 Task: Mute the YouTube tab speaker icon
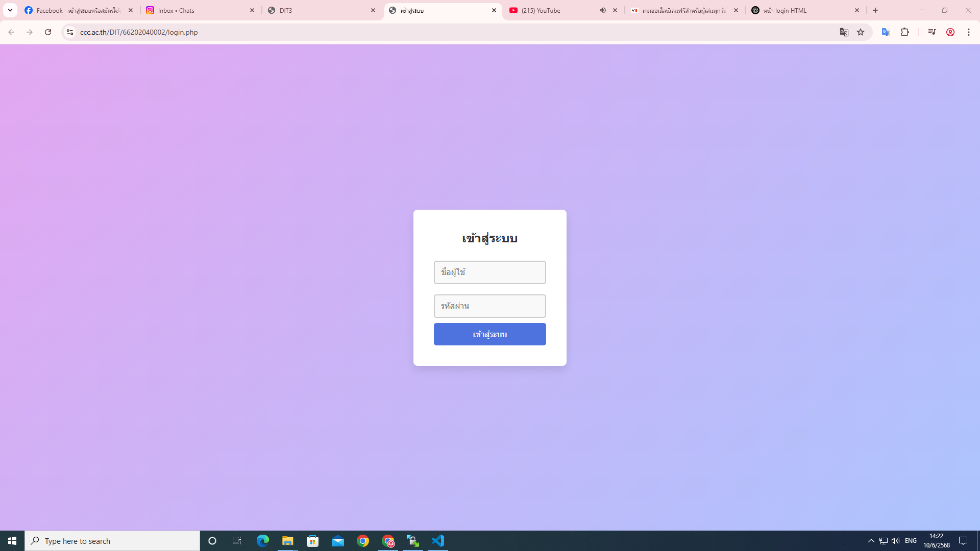coord(603,10)
